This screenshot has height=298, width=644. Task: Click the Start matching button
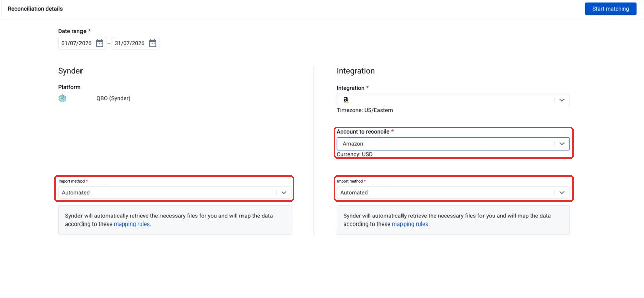coord(610,9)
